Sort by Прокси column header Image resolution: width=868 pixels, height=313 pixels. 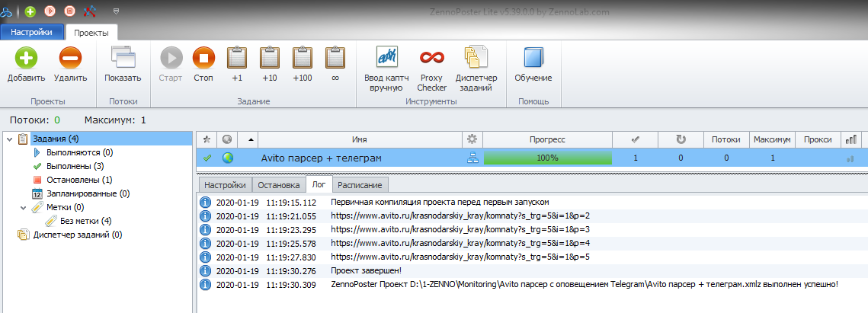click(818, 140)
